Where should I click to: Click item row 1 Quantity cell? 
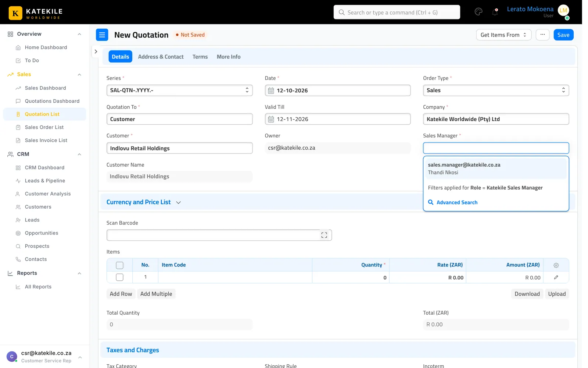[x=351, y=277]
